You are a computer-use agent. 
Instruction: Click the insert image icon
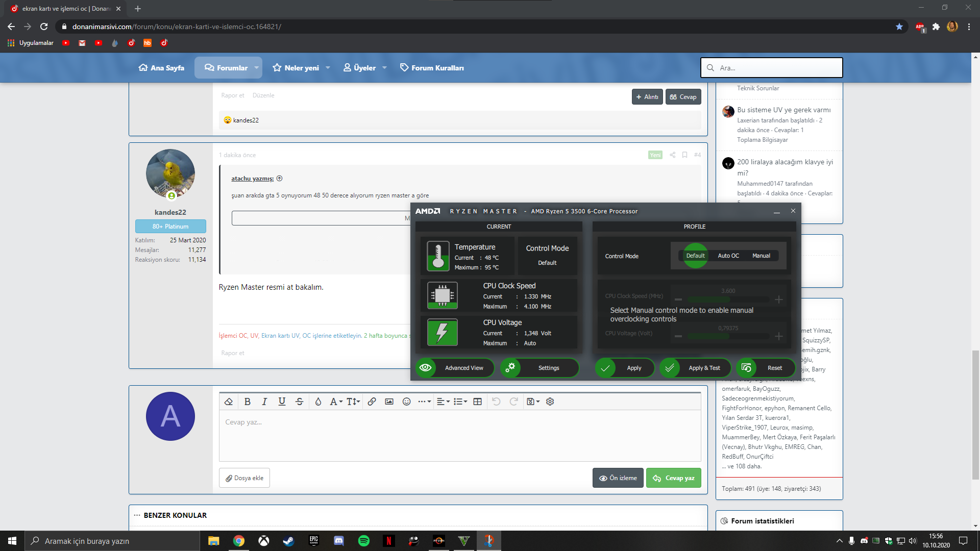389,402
